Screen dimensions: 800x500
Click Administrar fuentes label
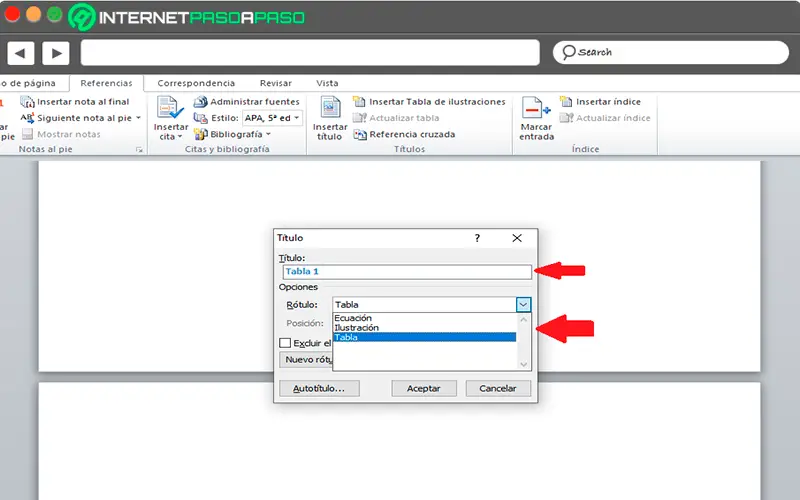[x=255, y=102]
